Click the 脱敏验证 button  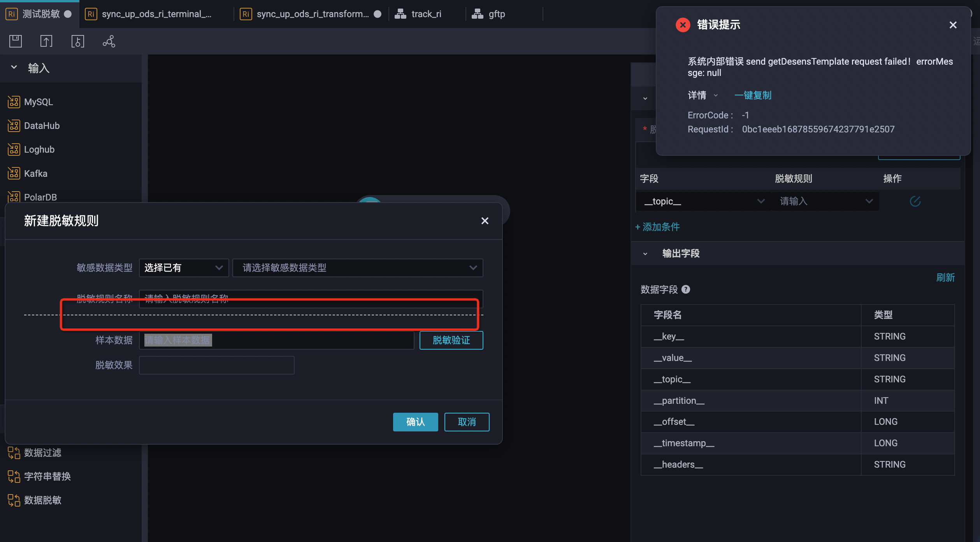(451, 340)
